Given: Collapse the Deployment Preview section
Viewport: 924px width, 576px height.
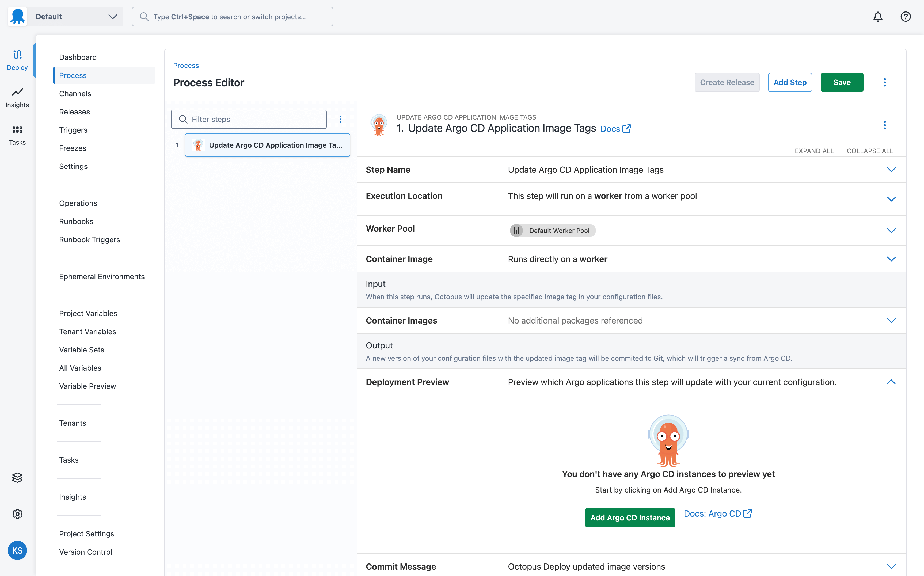Looking at the screenshot, I should tap(891, 382).
